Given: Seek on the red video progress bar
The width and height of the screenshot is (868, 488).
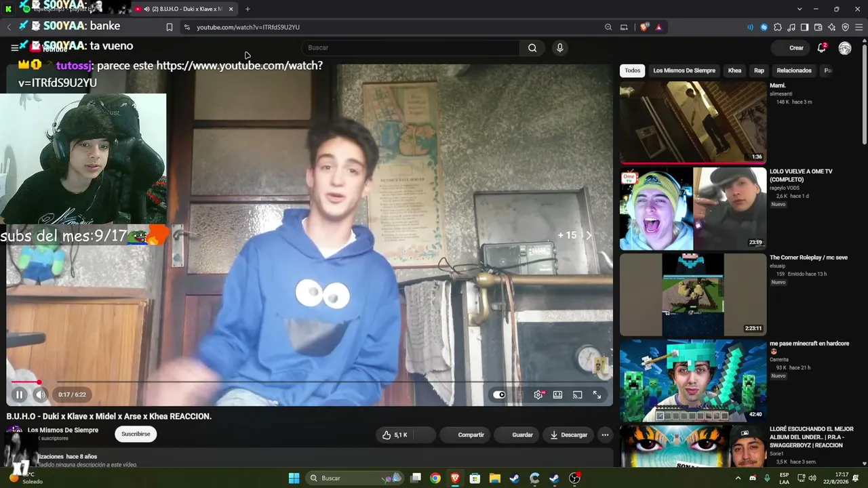Looking at the screenshot, I should (x=309, y=382).
